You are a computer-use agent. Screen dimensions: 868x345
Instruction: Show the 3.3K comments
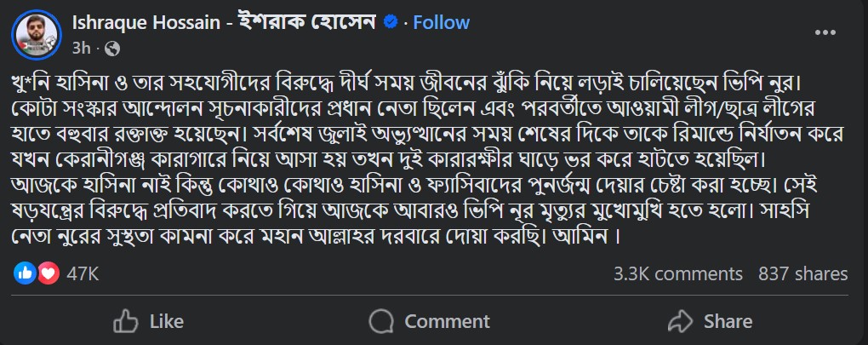point(678,274)
